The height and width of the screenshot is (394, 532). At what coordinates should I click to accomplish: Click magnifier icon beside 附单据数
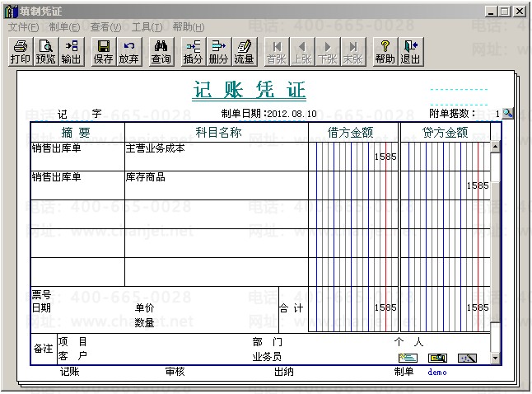point(507,113)
